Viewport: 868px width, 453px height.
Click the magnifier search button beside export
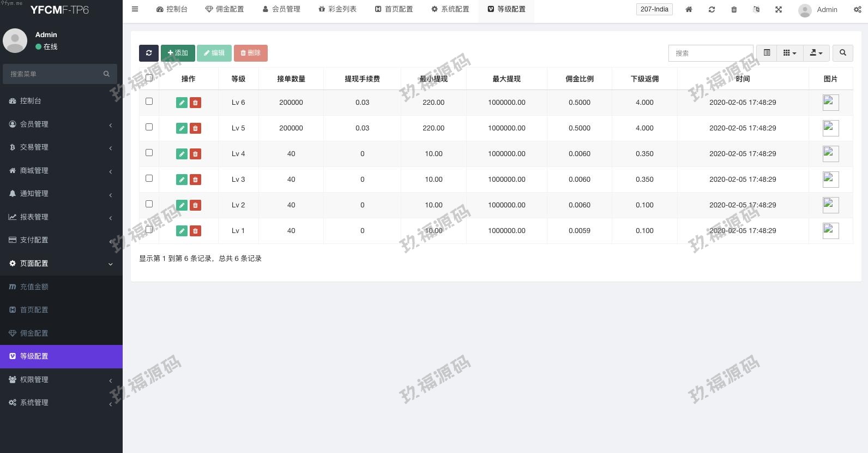point(843,53)
